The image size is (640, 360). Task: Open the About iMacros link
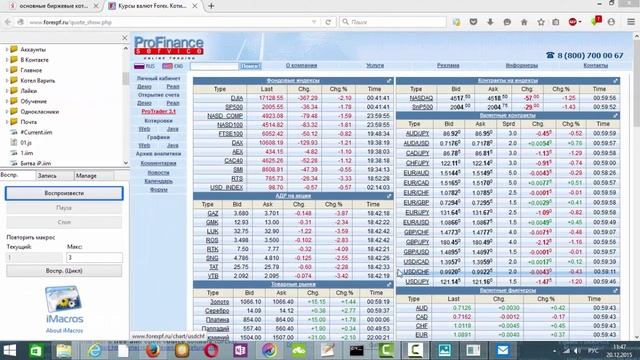tap(64, 331)
